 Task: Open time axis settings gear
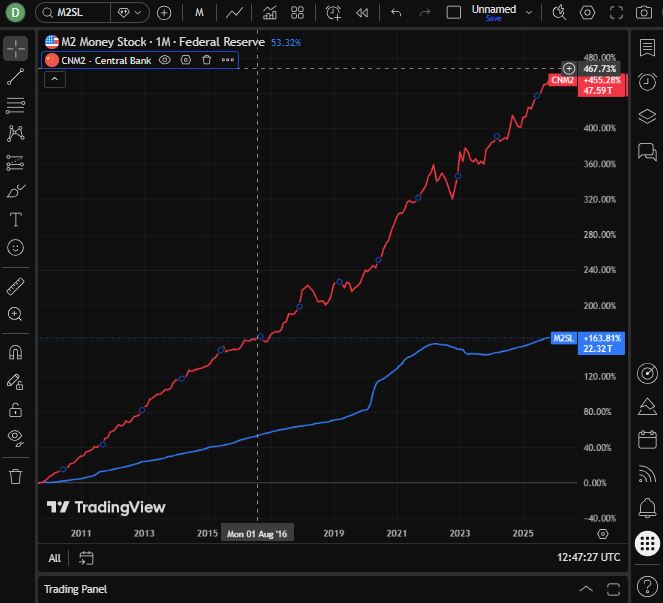[x=603, y=534]
